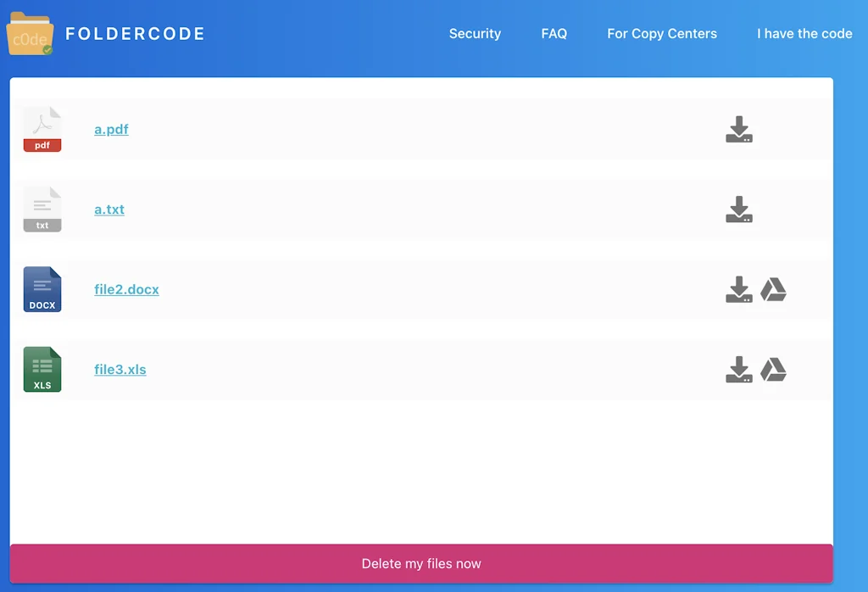Select 'I have the code' option
Viewport: 868px width, 592px height.
(804, 34)
